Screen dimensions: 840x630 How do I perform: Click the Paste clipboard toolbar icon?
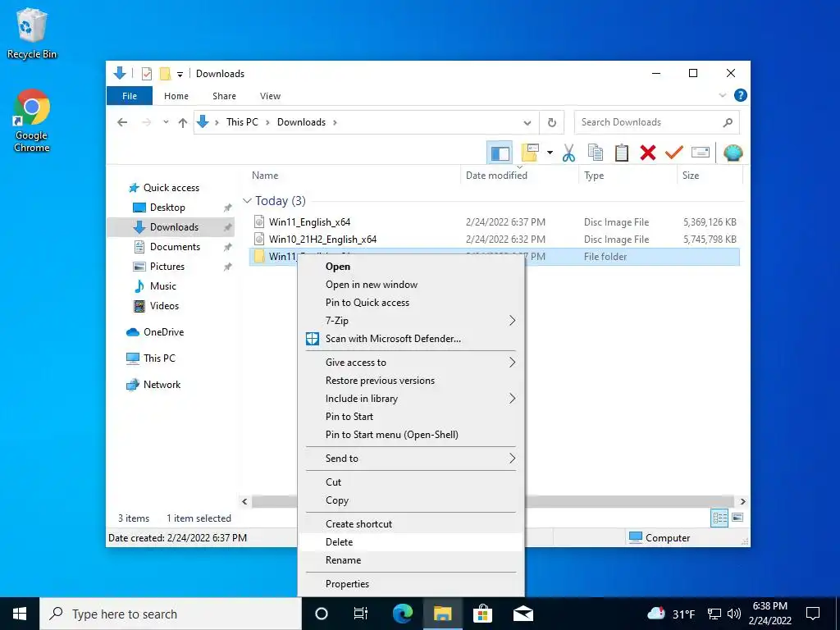click(x=622, y=153)
